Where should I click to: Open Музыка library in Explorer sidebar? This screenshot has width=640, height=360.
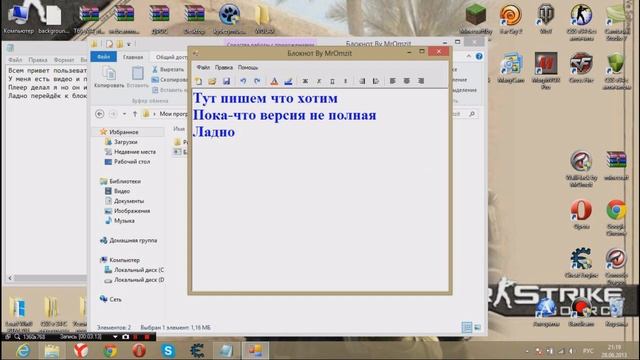[x=124, y=220]
